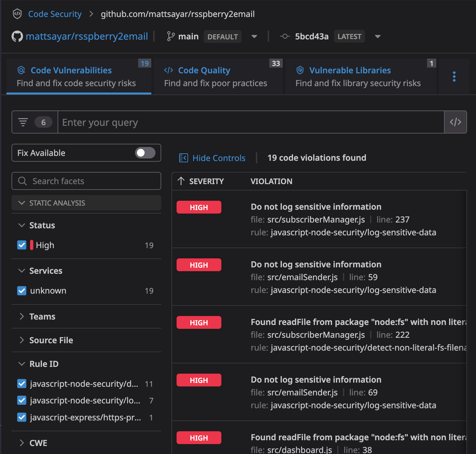The image size is (476, 454).
Task: Open the Code Security breadcrumb link
Action: [55, 14]
